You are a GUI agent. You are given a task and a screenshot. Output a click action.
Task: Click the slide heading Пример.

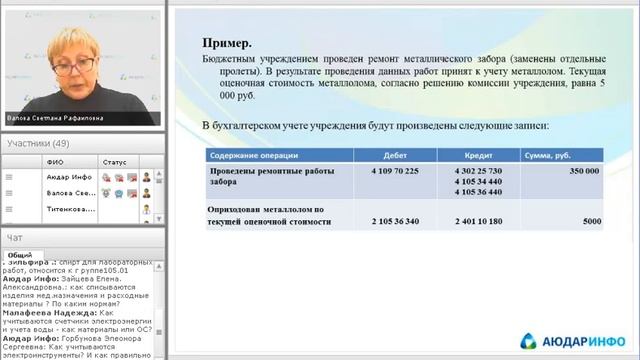[x=227, y=43]
